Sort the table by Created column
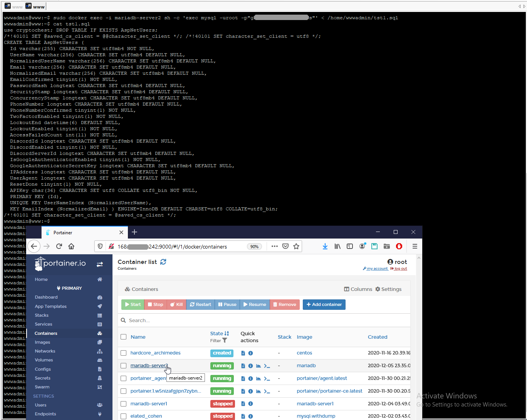The image size is (527, 420). point(378,337)
